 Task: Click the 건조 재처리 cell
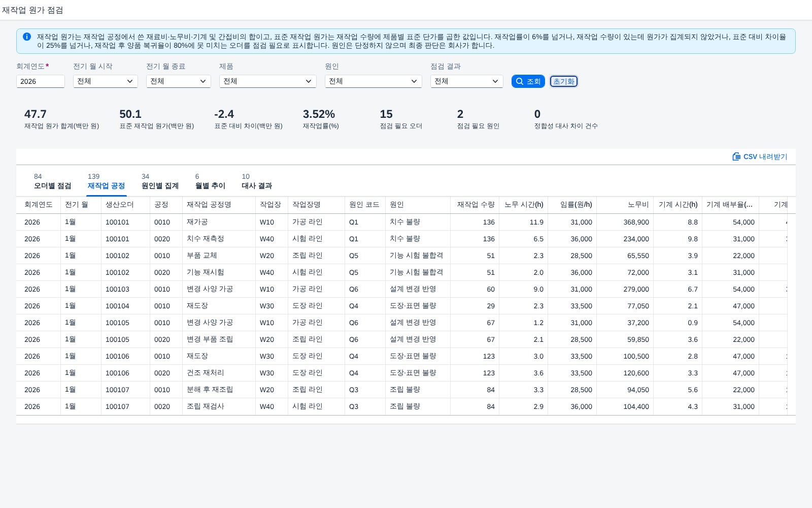219,373
